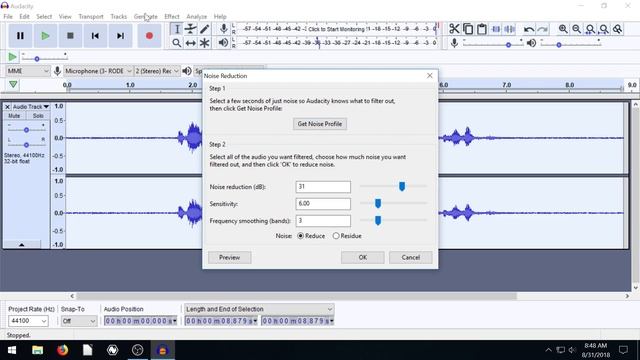Click the green Play button
Viewport: 640px width, 360px height.
(x=45, y=36)
